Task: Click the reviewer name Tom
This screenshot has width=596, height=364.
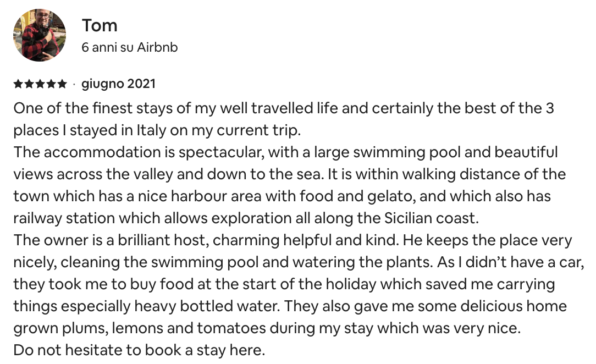Action: (100, 26)
